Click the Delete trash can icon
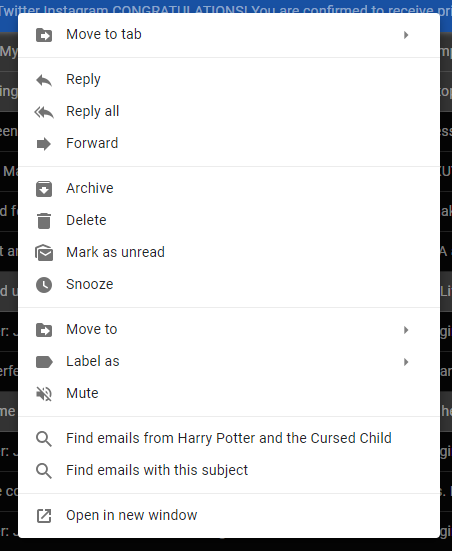 (44, 221)
